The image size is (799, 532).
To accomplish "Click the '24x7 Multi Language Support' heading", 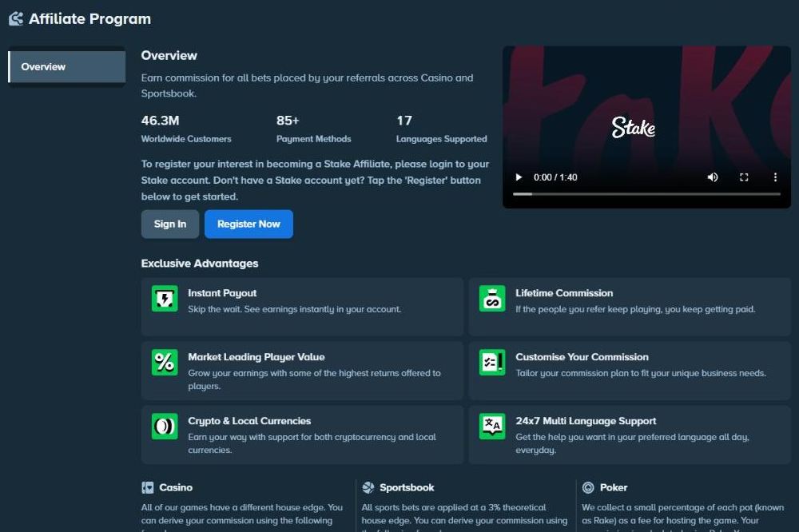I will click(x=586, y=421).
